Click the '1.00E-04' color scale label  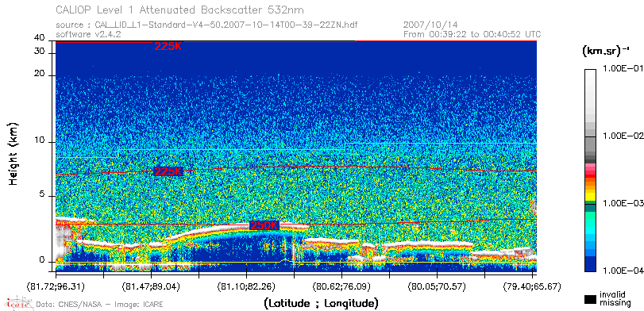click(x=623, y=271)
